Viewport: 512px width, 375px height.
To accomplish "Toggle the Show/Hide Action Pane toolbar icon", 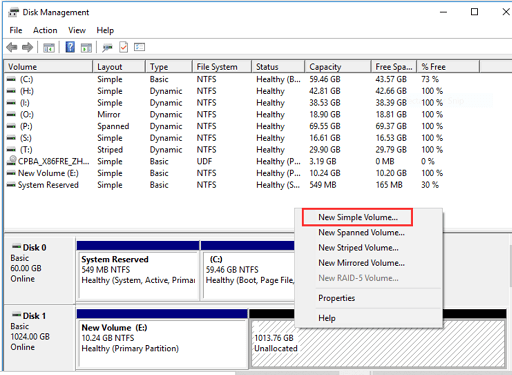I will click(86, 48).
